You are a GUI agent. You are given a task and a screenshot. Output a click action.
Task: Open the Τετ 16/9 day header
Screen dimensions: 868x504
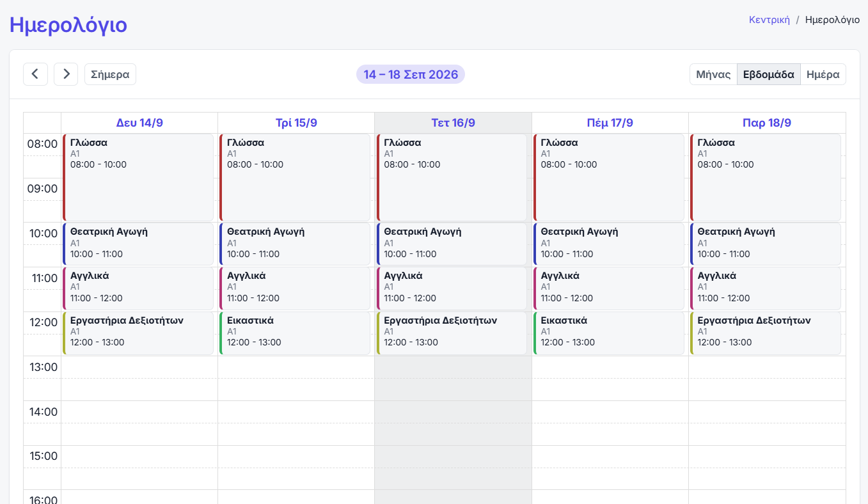click(453, 123)
